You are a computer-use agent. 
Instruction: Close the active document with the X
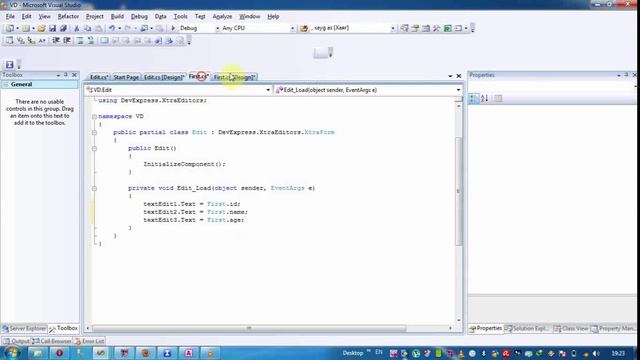click(x=459, y=76)
